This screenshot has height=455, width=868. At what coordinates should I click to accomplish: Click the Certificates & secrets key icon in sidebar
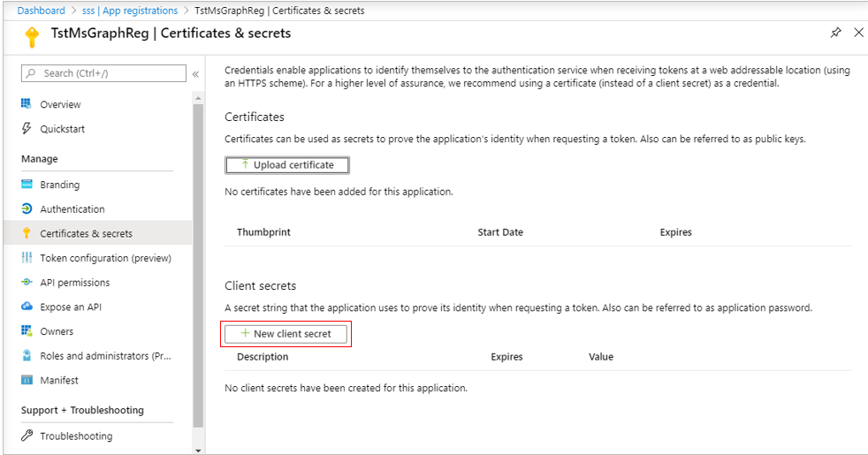[27, 233]
